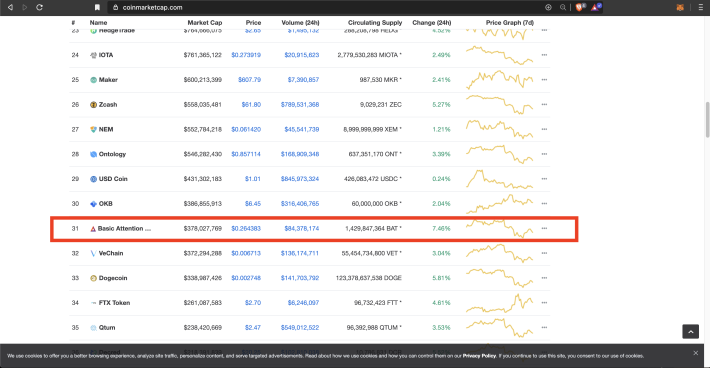
Task: Expand the more-options dots for Dogecoin row
Action: (544, 278)
